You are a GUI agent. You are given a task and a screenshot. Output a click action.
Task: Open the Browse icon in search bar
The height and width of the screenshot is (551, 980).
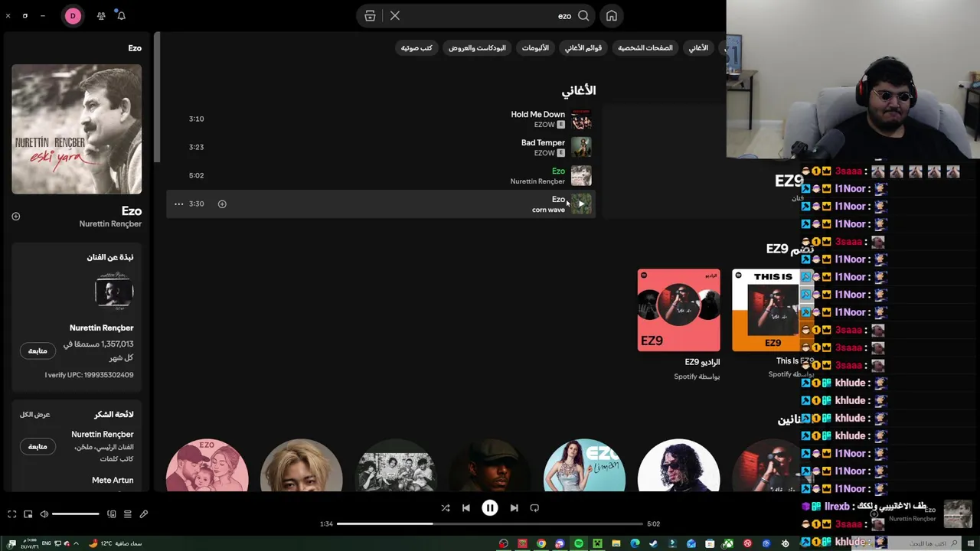[370, 15]
